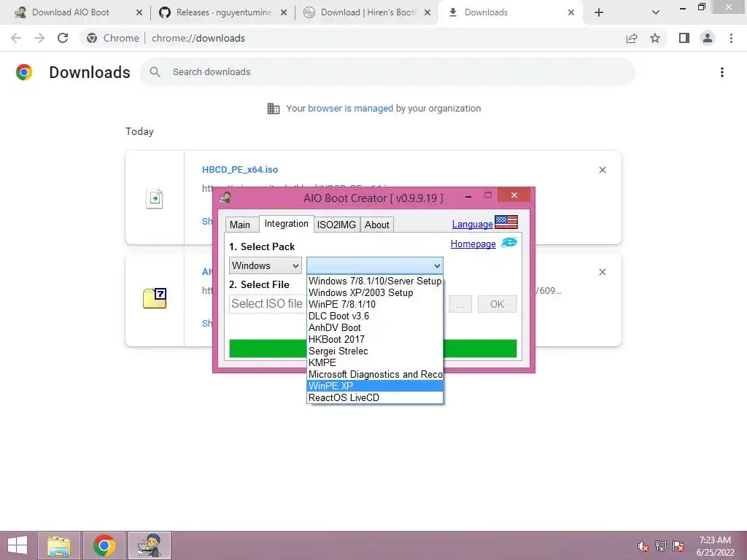Select WinPE XP from the pack list
The image size is (747, 560).
(375, 386)
